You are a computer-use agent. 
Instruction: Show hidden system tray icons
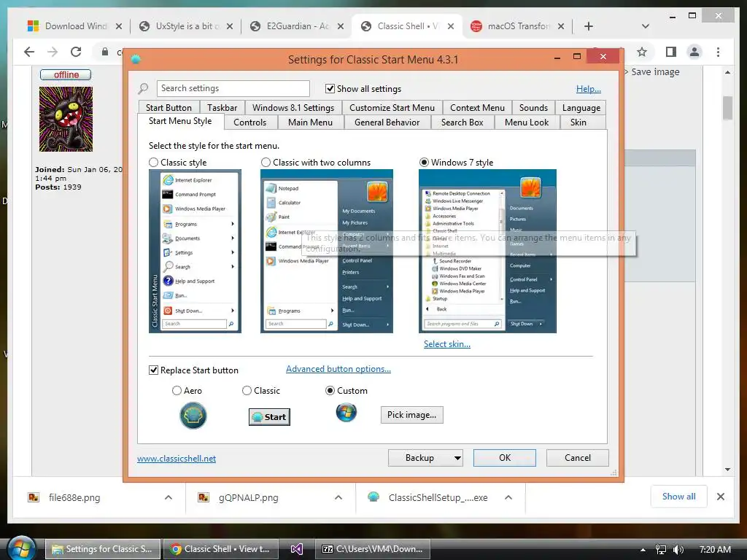tap(643, 550)
